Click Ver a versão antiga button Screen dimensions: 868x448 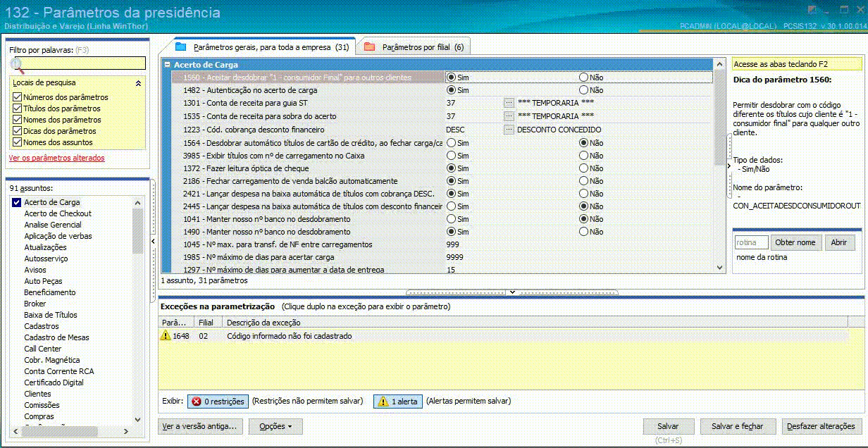201,426
